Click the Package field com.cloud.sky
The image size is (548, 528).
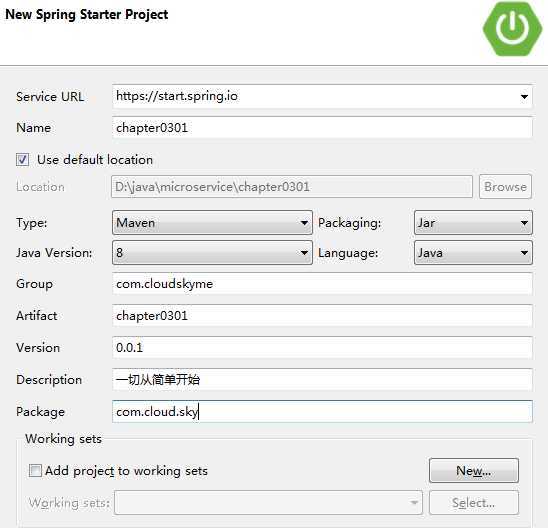(322, 412)
